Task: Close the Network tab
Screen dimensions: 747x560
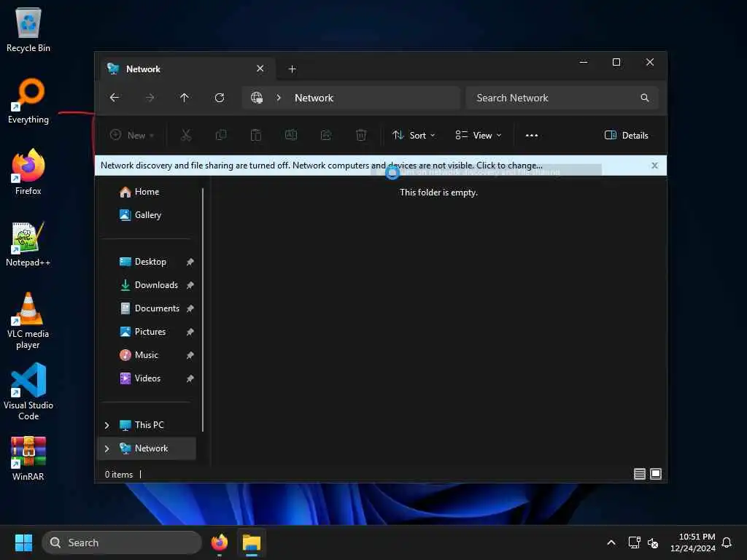Action: coord(260,69)
